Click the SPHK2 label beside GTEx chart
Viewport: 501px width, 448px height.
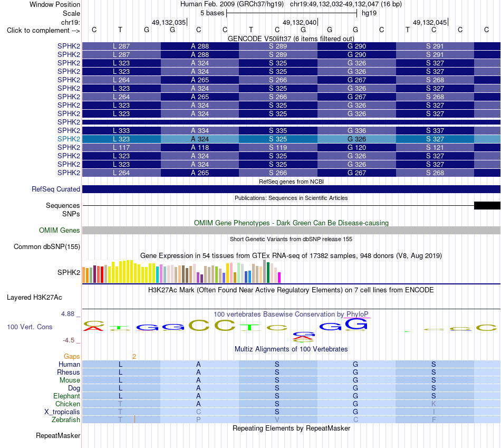pos(69,273)
